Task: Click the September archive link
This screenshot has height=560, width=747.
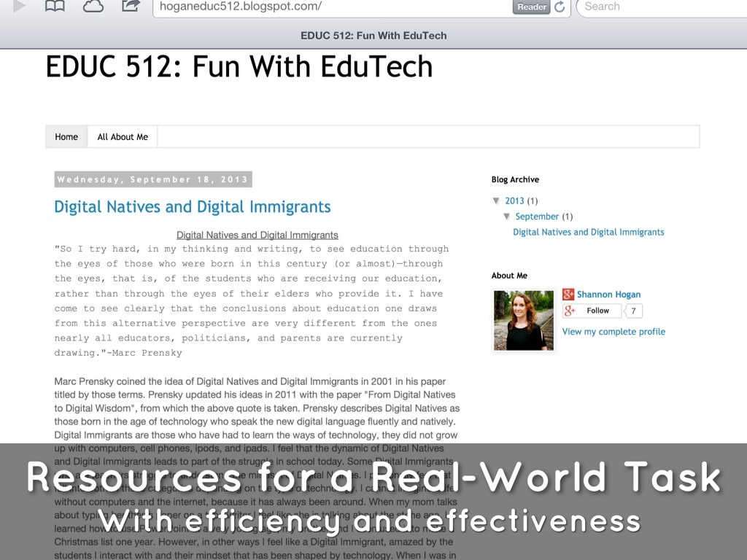Action: pyautogui.click(x=537, y=217)
